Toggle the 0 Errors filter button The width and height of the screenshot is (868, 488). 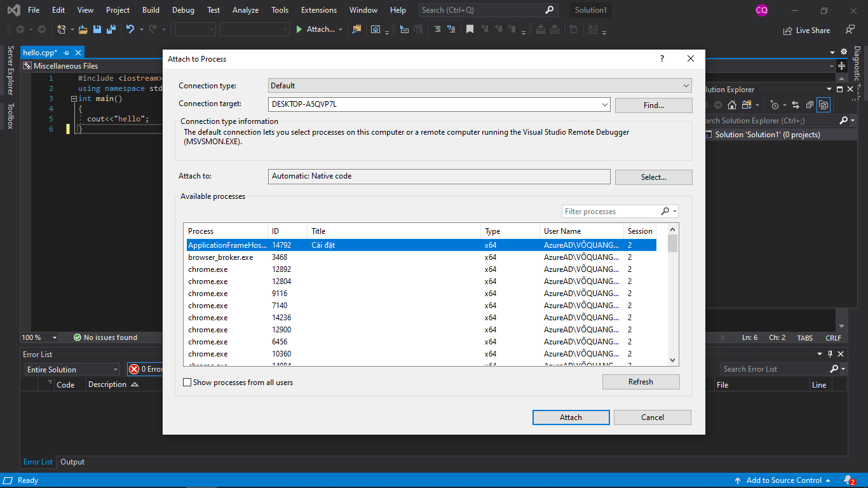(x=146, y=369)
